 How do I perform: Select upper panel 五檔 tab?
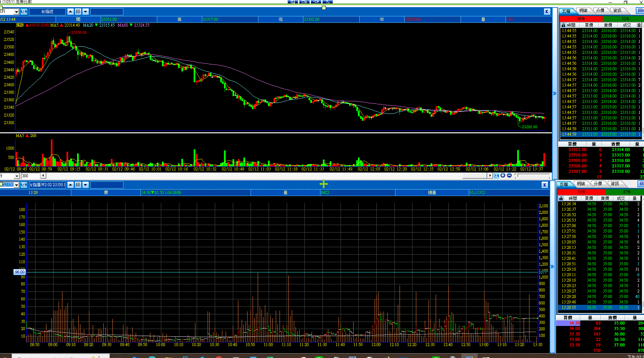(x=567, y=11)
